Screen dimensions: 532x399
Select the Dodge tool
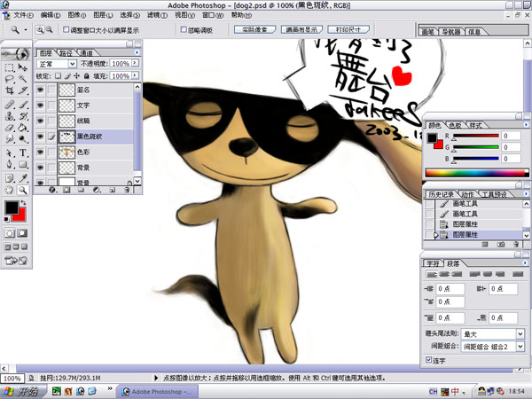(x=22, y=139)
